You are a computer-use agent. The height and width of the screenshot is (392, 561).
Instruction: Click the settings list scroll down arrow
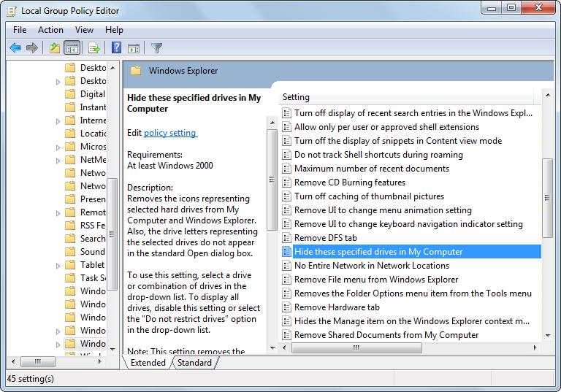(548, 336)
